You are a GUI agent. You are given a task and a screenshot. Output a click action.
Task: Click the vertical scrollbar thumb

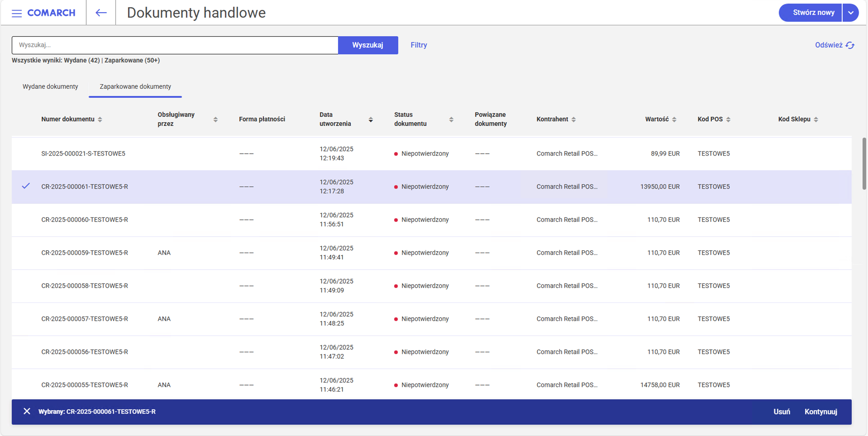[864, 164]
